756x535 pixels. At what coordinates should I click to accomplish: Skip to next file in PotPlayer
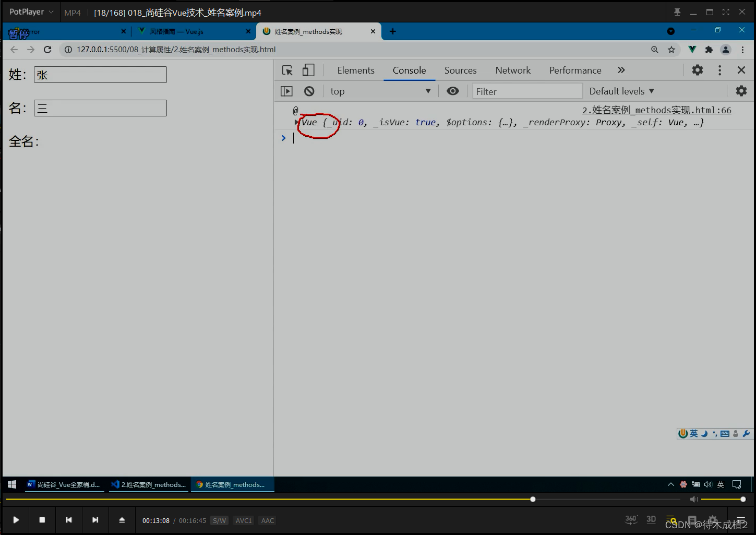point(95,520)
